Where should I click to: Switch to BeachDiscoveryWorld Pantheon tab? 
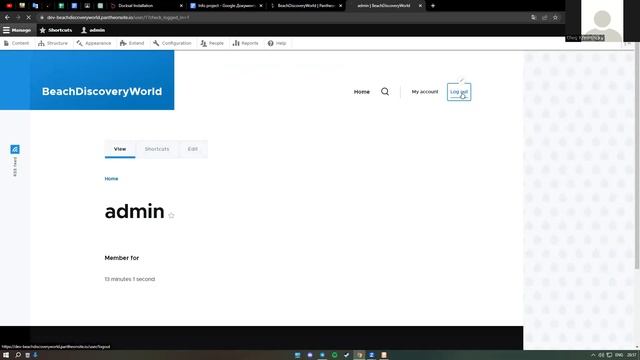pyautogui.click(x=306, y=6)
